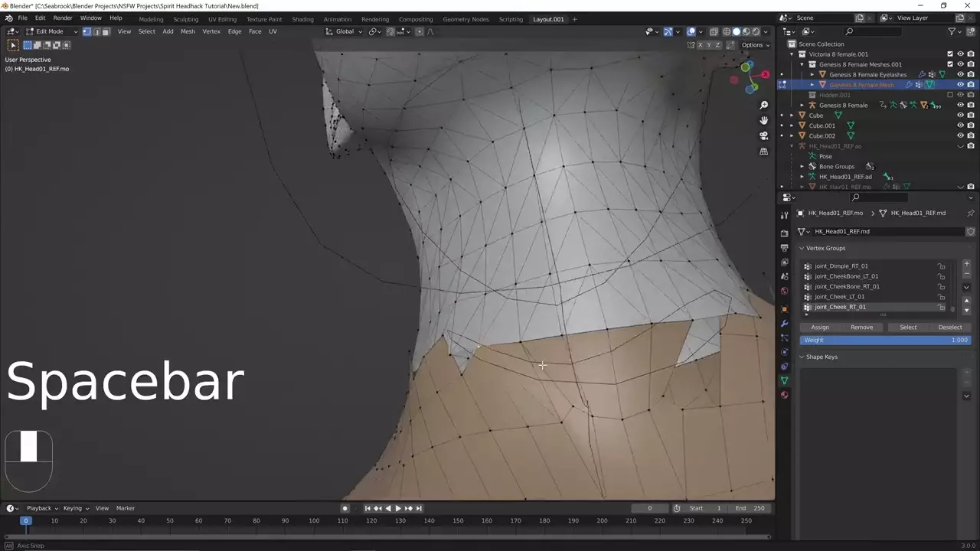Uncheck Victoria 8 female.001 collection checkbox

950,54
